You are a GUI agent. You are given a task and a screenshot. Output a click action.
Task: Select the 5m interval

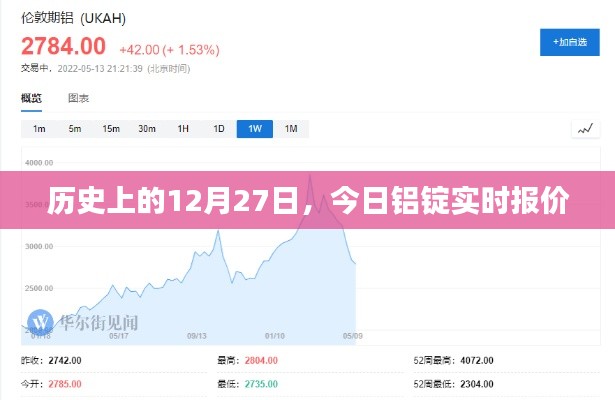pyautogui.click(x=75, y=129)
